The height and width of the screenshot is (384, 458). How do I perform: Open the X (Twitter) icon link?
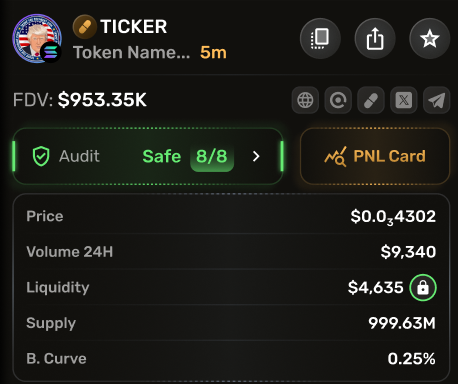[x=404, y=100]
